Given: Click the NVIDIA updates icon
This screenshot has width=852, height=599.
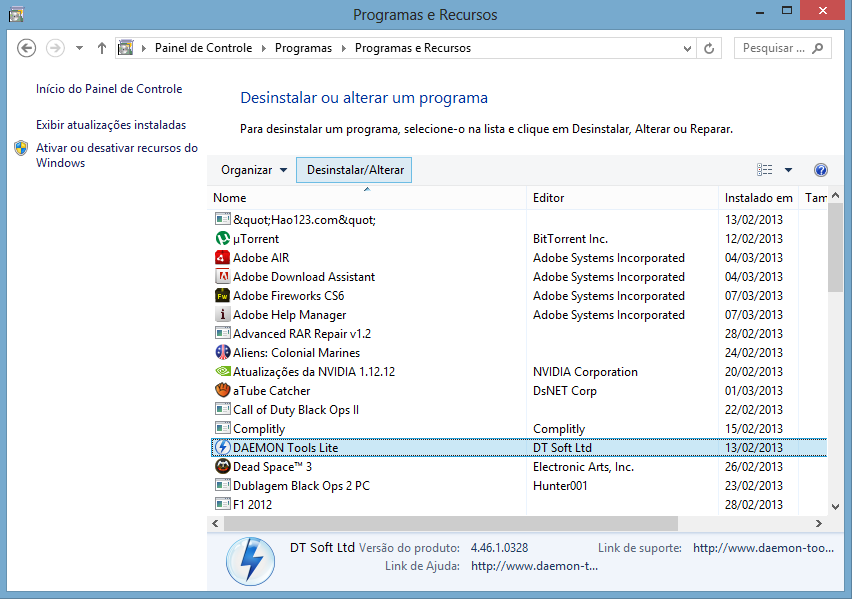Looking at the screenshot, I should click(223, 372).
